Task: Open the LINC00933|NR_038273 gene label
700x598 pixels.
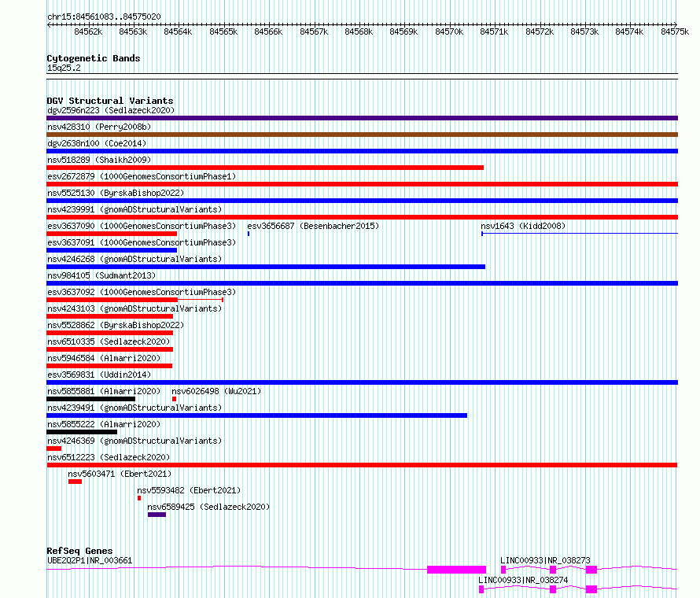Action: tap(545, 560)
